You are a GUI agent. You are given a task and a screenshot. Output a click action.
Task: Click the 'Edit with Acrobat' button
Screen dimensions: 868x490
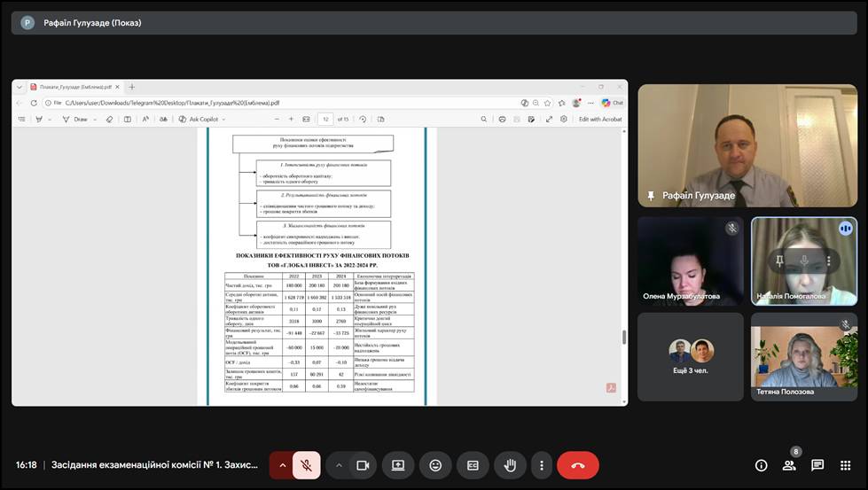tap(600, 119)
